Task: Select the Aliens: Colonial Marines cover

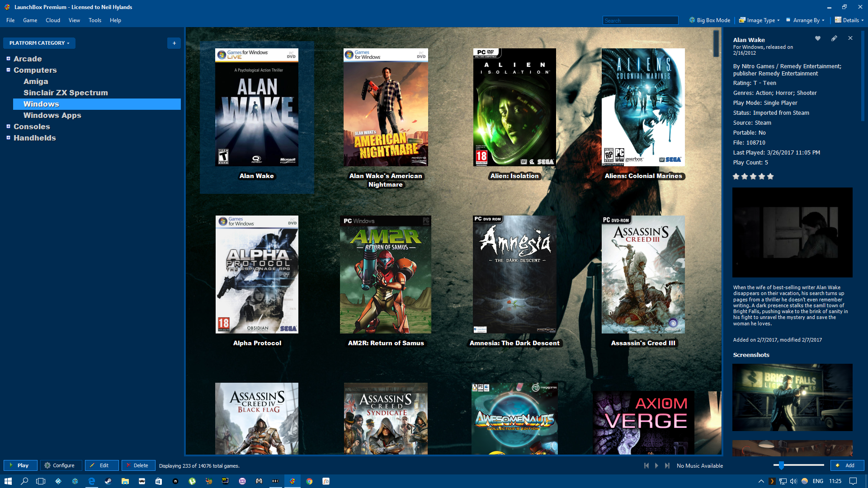Action: click(x=643, y=107)
